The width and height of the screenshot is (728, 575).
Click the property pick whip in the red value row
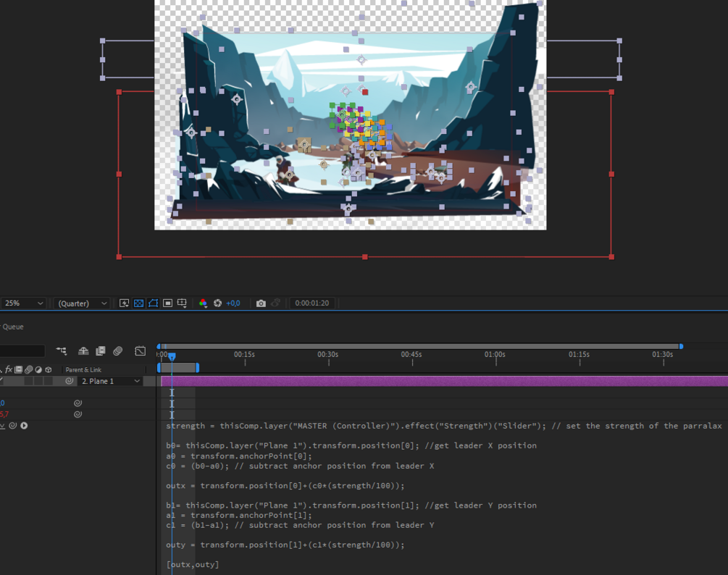click(x=78, y=414)
